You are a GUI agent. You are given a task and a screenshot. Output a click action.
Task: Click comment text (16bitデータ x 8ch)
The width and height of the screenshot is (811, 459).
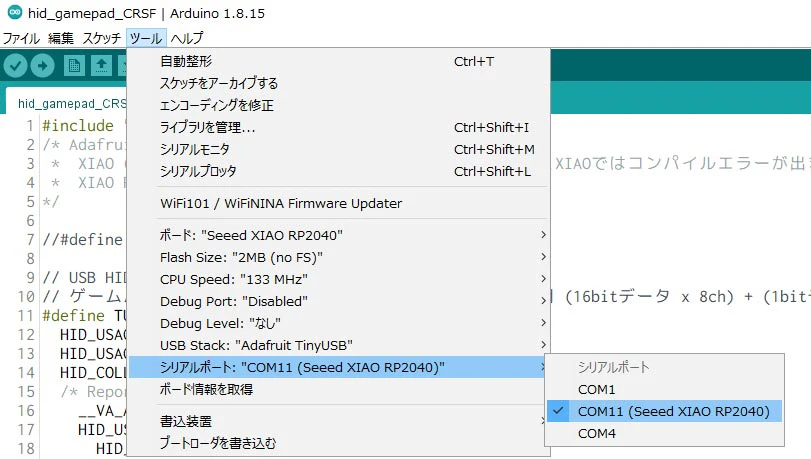[x=649, y=297]
